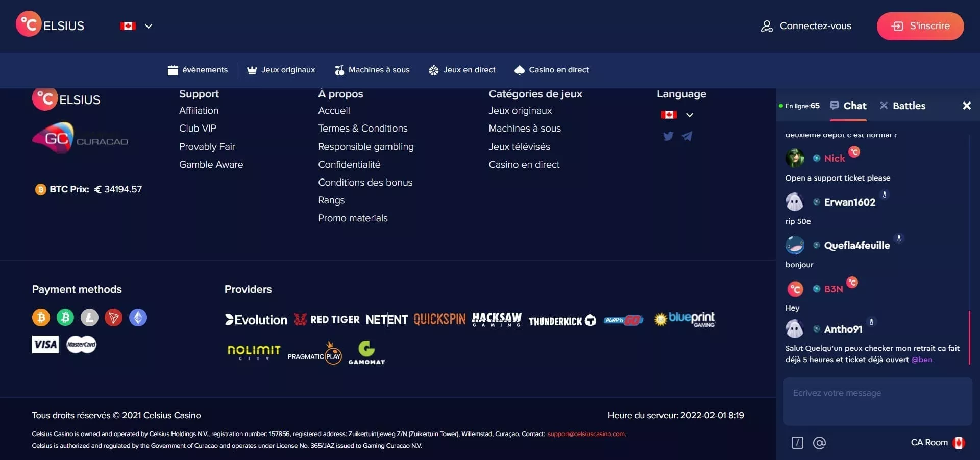
Task: Click the Ethereum payment method icon
Action: [138, 318]
